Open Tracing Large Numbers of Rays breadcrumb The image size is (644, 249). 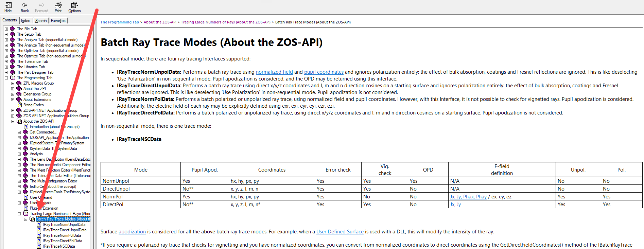pyautogui.click(x=226, y=22)
